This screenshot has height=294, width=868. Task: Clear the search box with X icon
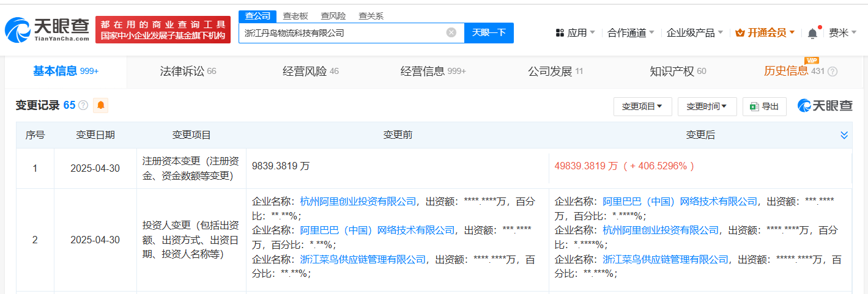(451, 33)
